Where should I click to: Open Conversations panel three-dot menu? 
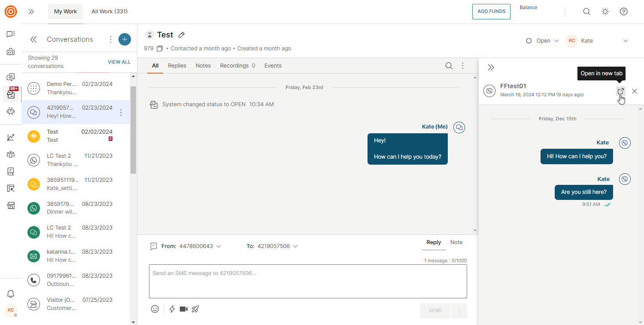(x=110, y=40)
